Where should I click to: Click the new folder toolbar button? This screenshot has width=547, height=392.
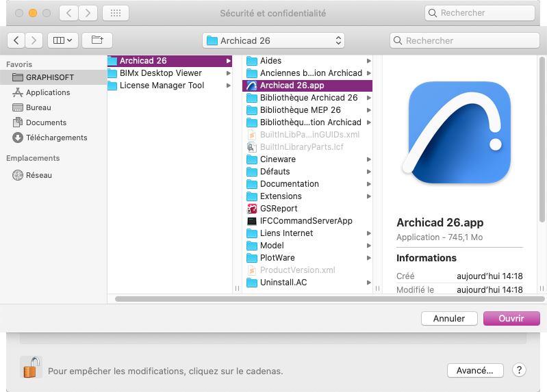click(x=97, y=40)
